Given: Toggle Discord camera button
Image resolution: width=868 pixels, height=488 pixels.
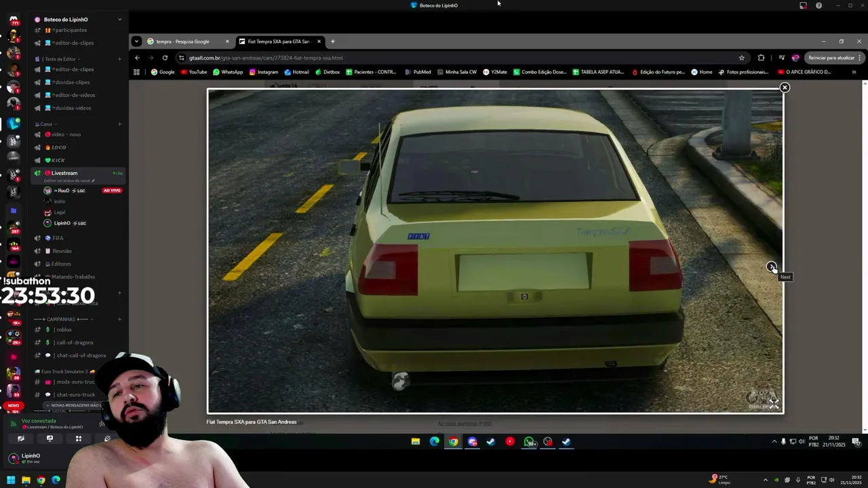Looking at the screenshot, I should click(20, 439).
